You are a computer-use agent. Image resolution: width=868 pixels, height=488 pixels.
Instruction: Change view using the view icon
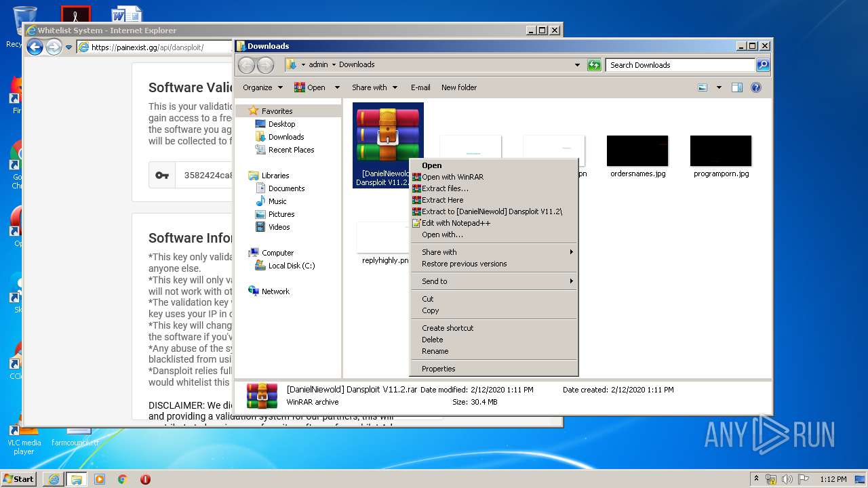pos(703,87)
